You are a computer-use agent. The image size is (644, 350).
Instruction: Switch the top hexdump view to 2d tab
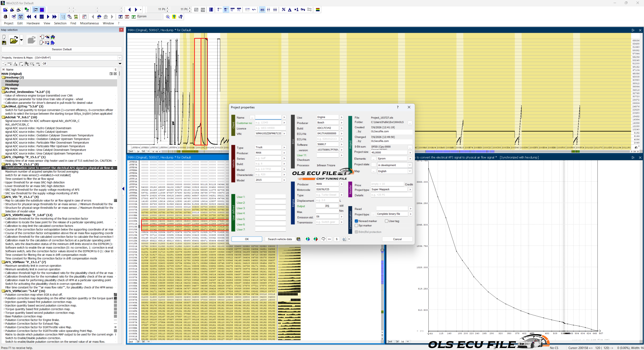(x=138, y=151)
